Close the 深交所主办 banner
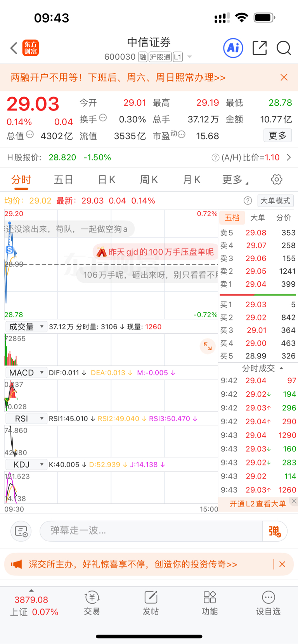Image resolution: width=298 pixels, height=644 pixels. 282,565
